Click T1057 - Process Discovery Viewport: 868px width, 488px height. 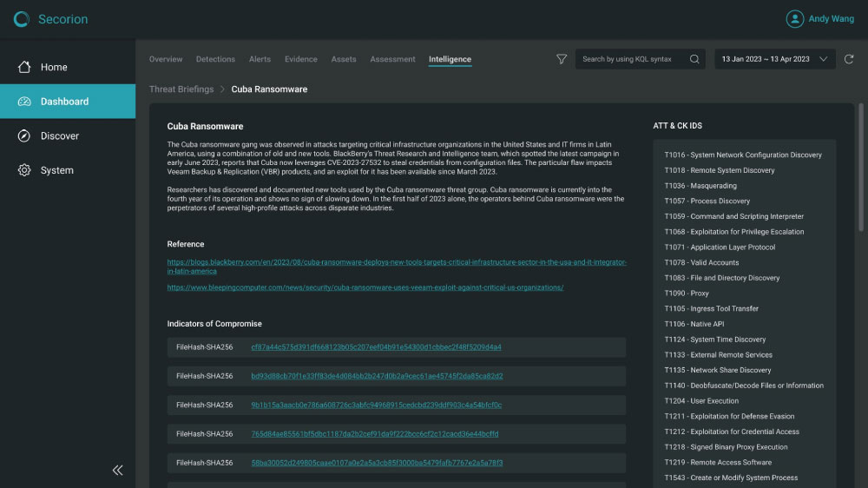[707, 201]
